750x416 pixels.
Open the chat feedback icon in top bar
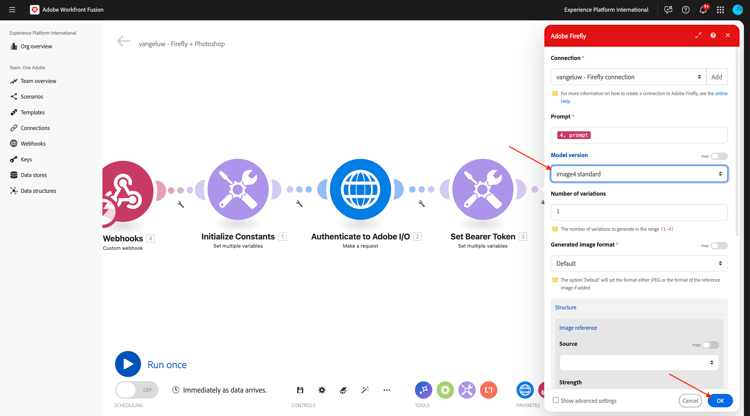tap(668, 10)
